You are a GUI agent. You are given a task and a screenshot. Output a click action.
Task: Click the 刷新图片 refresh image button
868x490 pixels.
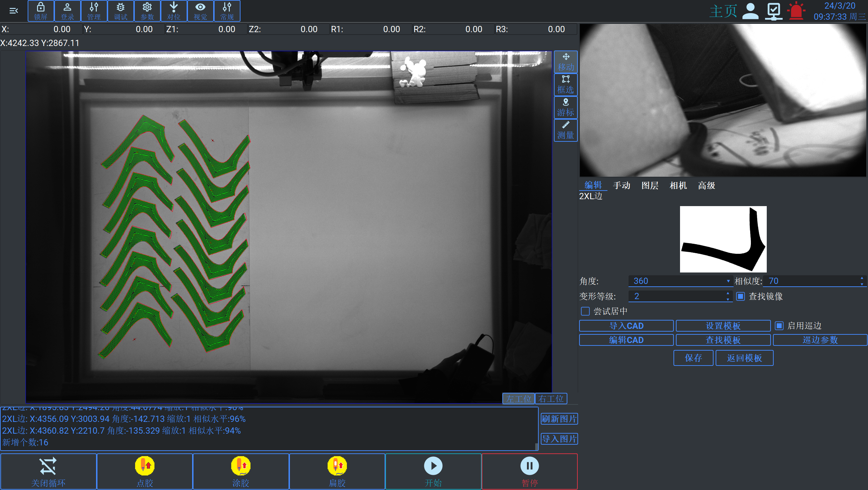click(559, 419)
